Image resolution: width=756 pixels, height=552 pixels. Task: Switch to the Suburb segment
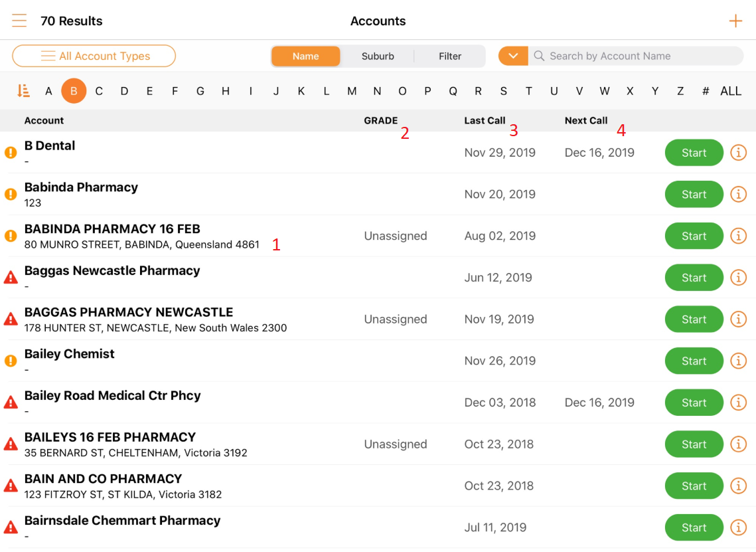click(378, 56)
